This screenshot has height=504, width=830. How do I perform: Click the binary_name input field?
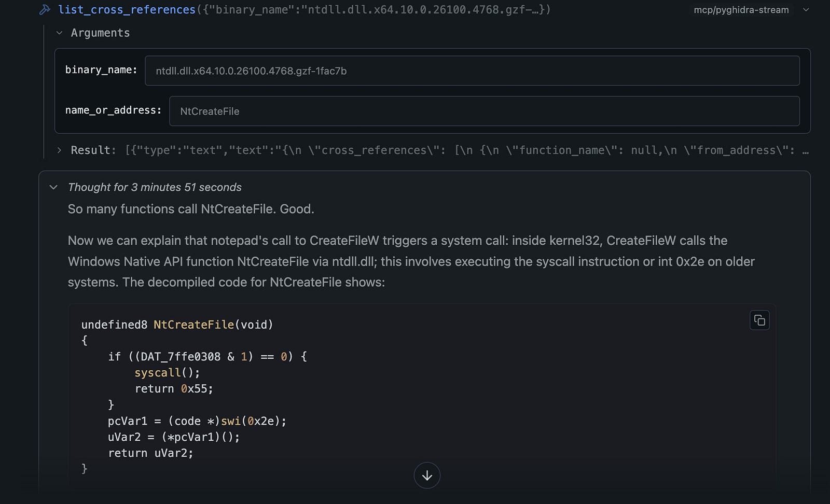(x=472, y=71)
